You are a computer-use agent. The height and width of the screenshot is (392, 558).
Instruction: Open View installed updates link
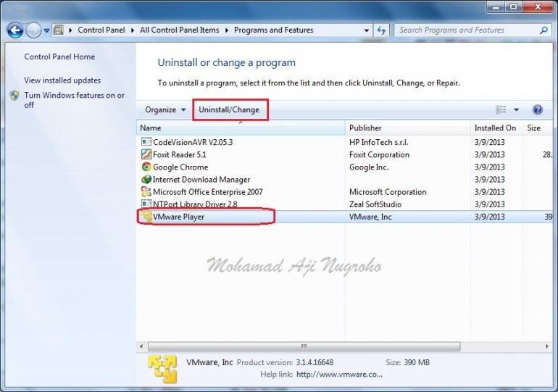tap(62, 80)
